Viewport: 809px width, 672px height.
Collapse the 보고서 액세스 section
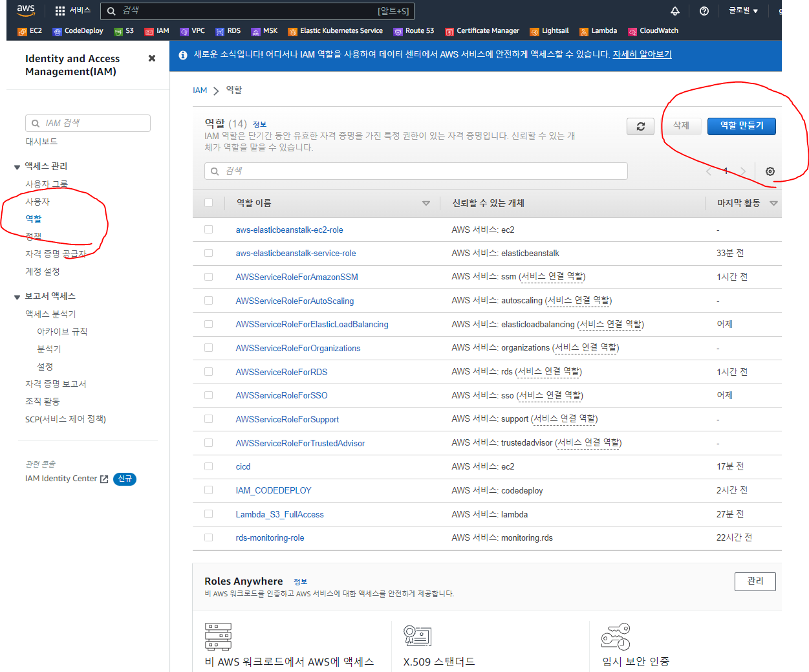[x=17, y=297]
